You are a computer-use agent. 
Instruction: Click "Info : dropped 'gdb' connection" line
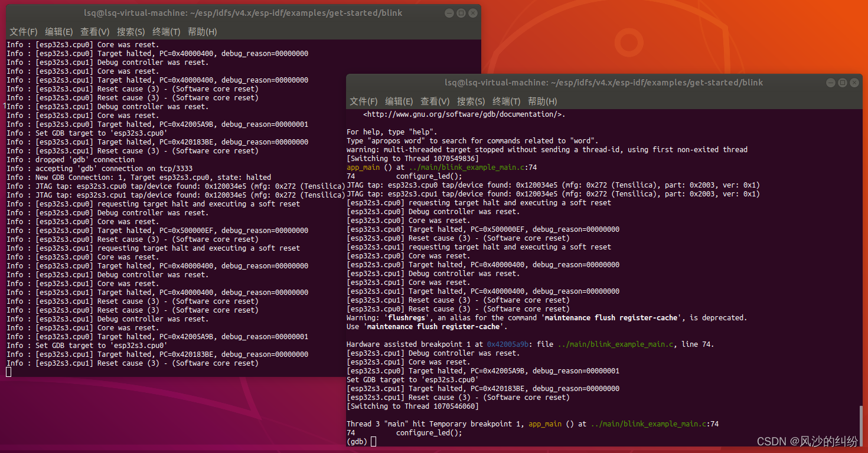(71, 160)
